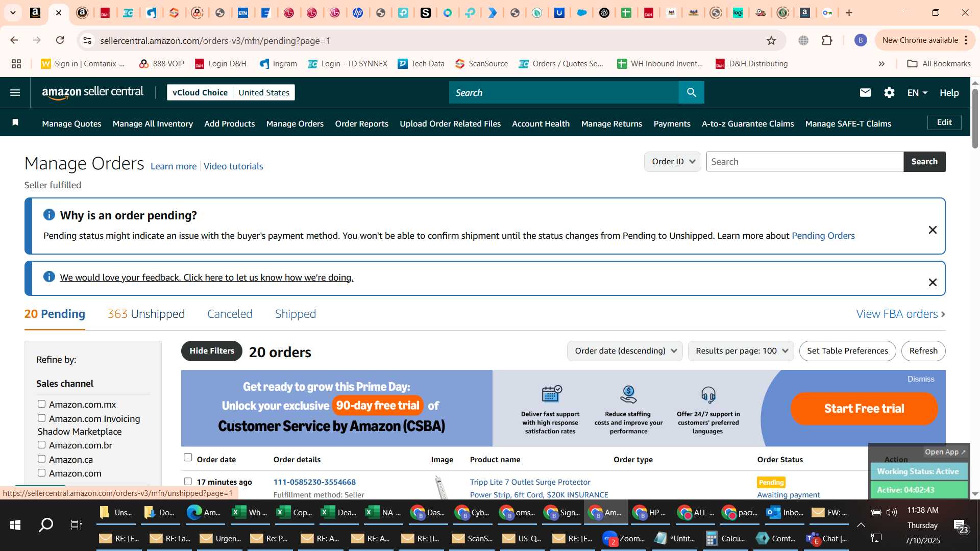Click the volume speaker tray icon

click(x=892, y=512)
